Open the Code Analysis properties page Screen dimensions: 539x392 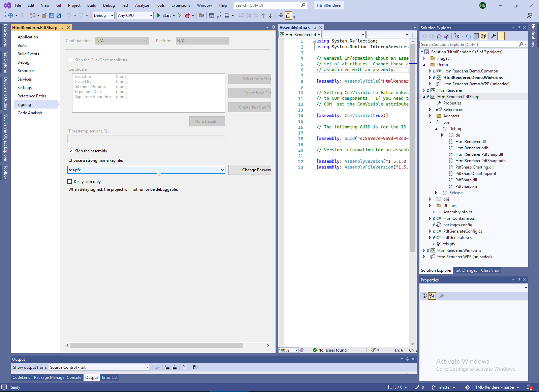(x=30, y=113)
